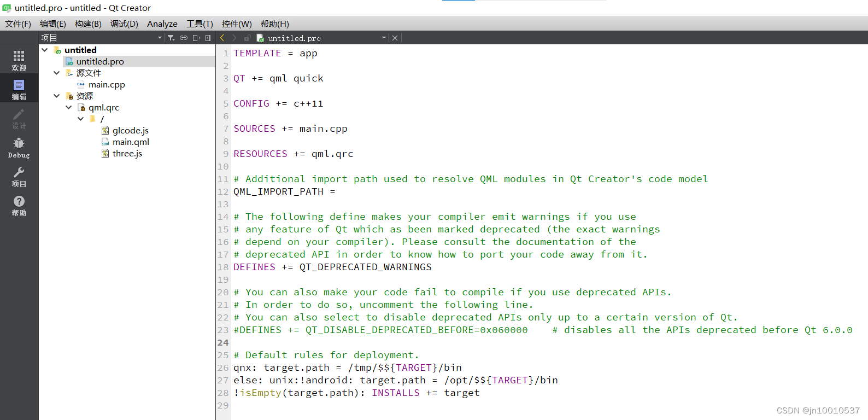Click the SOURCES keyword on line 7

(x=254, y=129)
